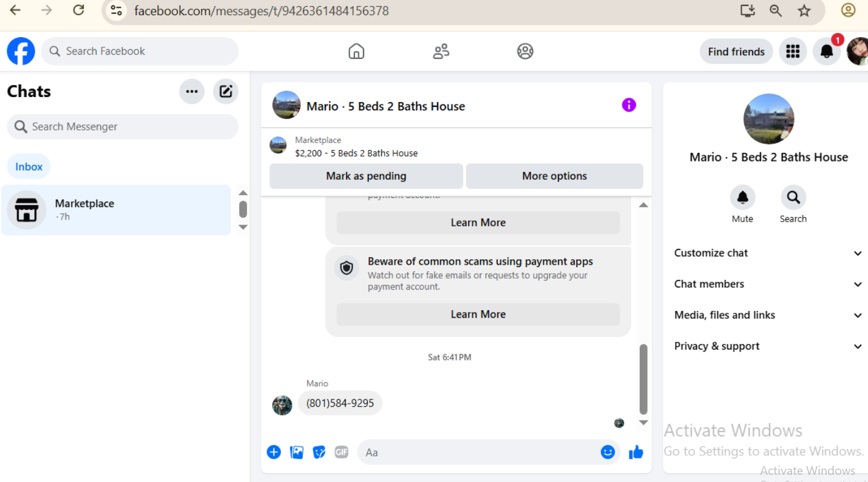Mute the conversation with the bell icon
This screenshot has width=868, height=482.
click(742, 197)
